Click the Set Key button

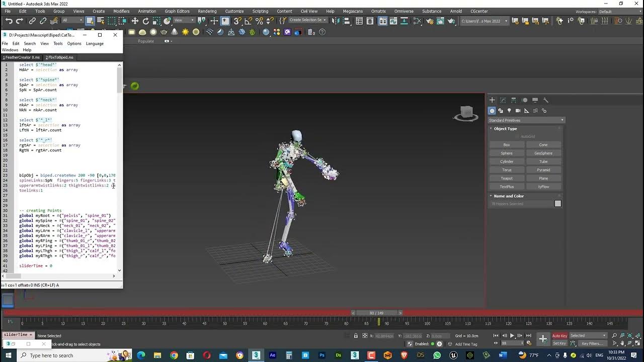pyautogui.click(x=559, y=343)
